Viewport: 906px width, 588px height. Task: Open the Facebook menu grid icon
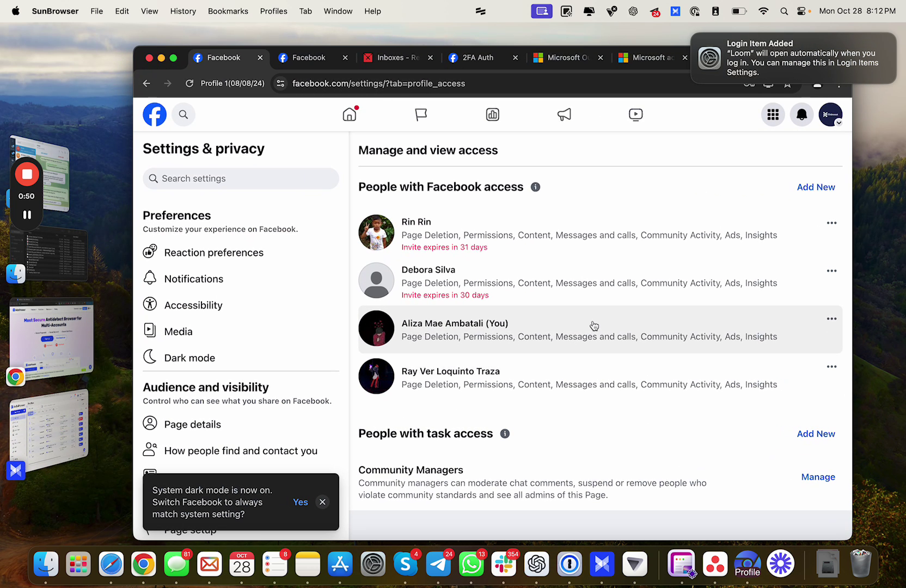coord(773,114)
